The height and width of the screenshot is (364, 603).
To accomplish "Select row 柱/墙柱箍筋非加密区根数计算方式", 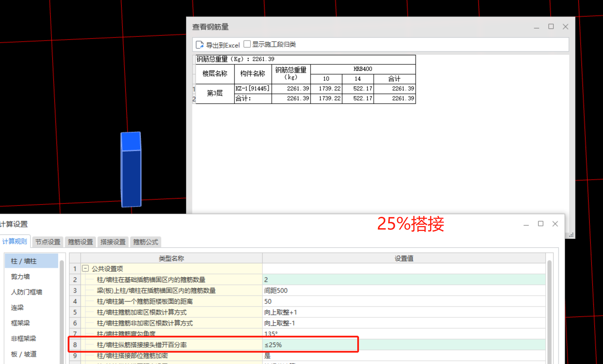I will click(172, 323).
